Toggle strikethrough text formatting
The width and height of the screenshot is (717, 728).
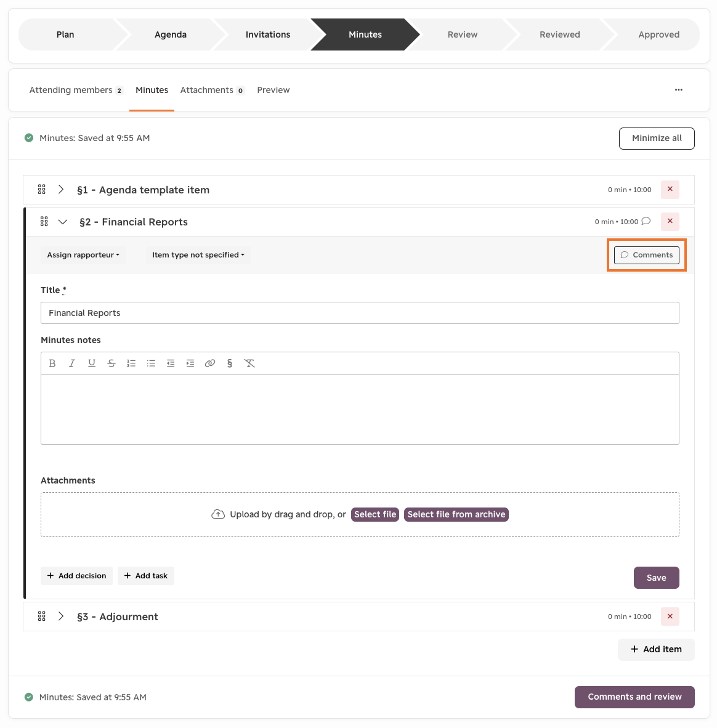click(x=111, y=363)
